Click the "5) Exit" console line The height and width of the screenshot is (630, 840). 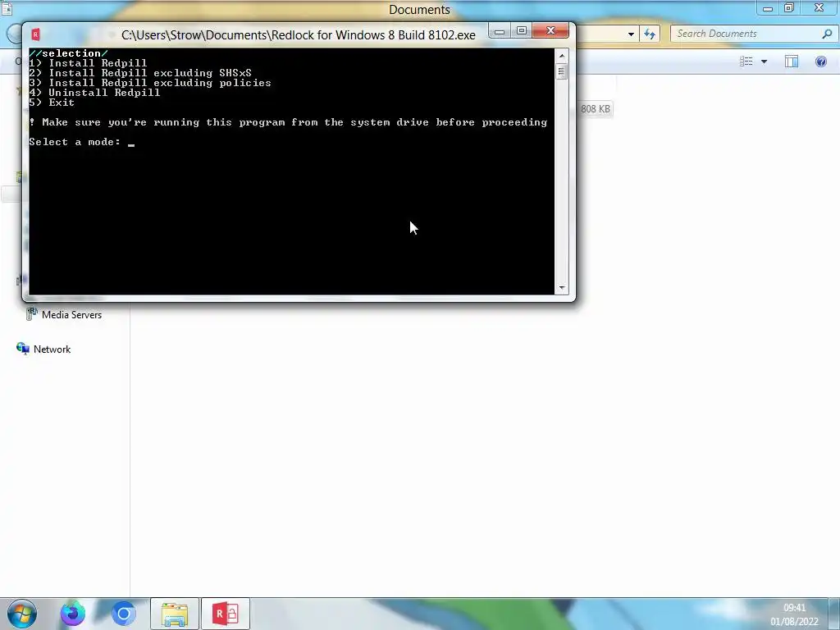[52, 103]
